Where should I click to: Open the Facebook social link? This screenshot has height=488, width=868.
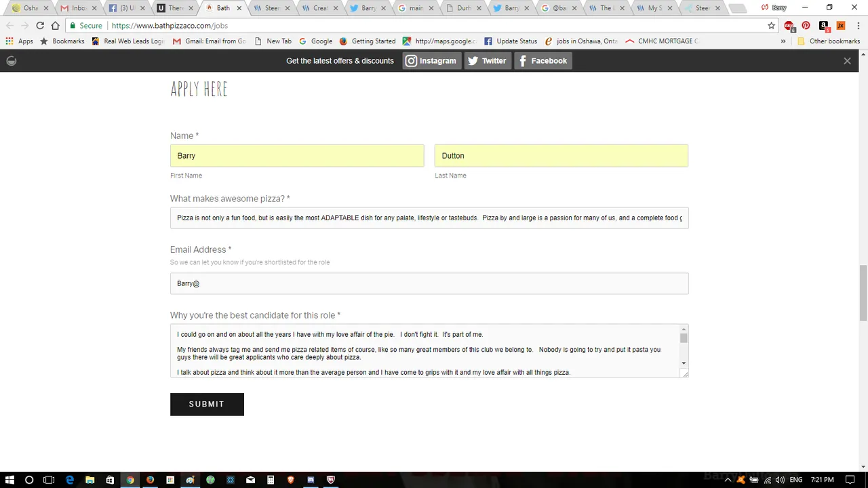pos(542,61)
